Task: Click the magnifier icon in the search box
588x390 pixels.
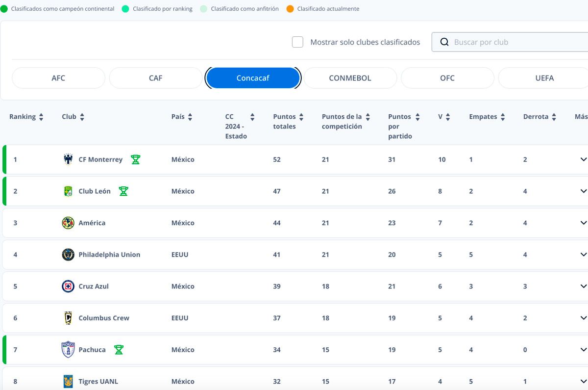Action: tap(444, 42)
